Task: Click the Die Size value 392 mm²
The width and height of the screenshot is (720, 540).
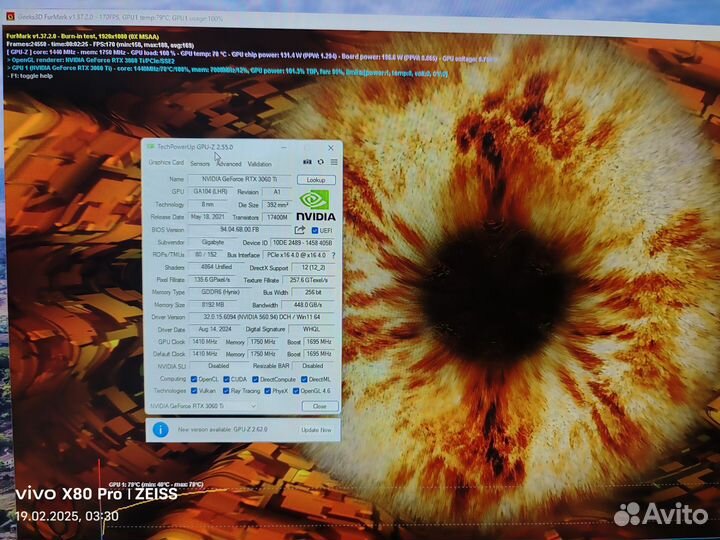Action: 277,204
